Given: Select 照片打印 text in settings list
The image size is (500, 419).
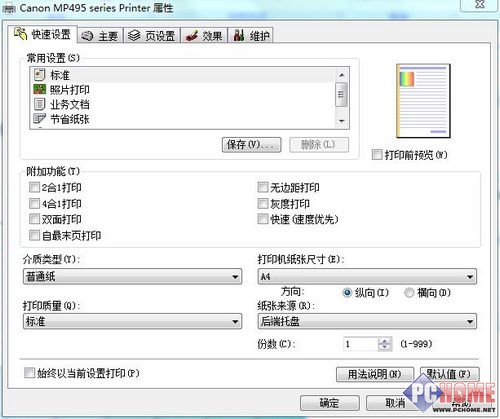Looking at the screenshot, I should tap(70, 90).
